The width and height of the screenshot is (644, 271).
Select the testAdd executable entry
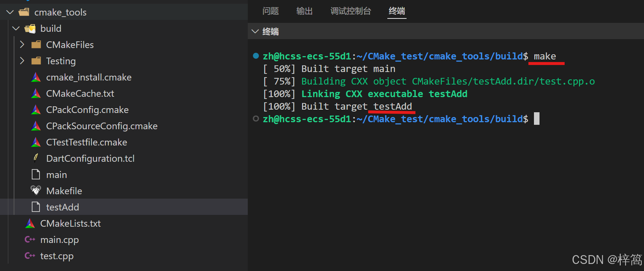62,207
